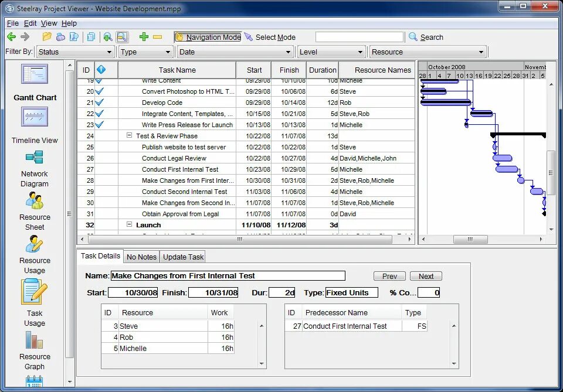Click the search magnifier icon
This screenshot has width=563, height=392.
click(413, 36)
